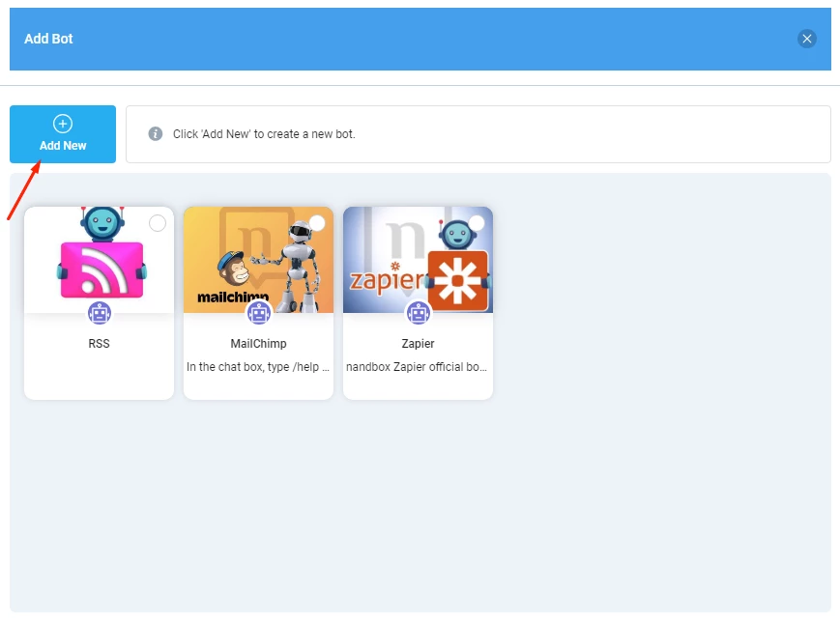Click the MailChimp card title
Screen dimensions: 840x624
[x=259, y=344]
